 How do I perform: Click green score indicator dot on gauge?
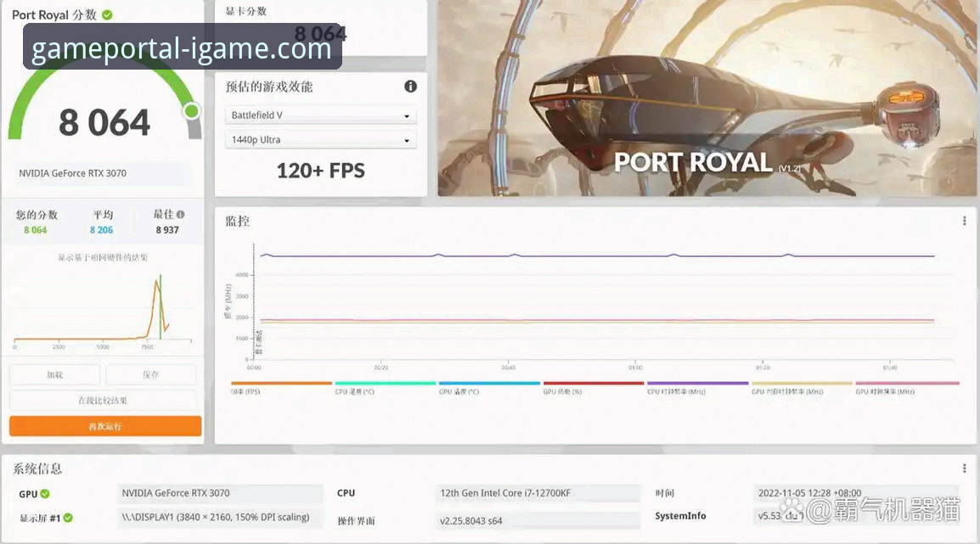(x=192, y=111)
